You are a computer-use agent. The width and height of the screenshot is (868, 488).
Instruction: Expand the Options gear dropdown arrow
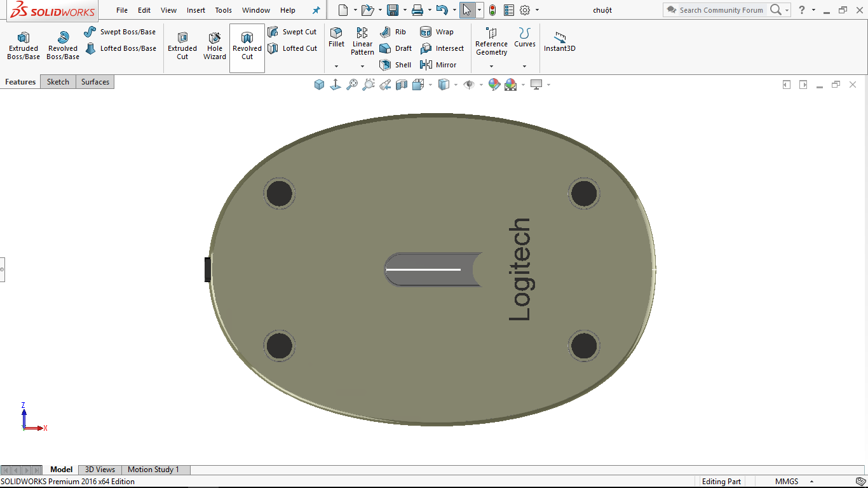[537, 10]
